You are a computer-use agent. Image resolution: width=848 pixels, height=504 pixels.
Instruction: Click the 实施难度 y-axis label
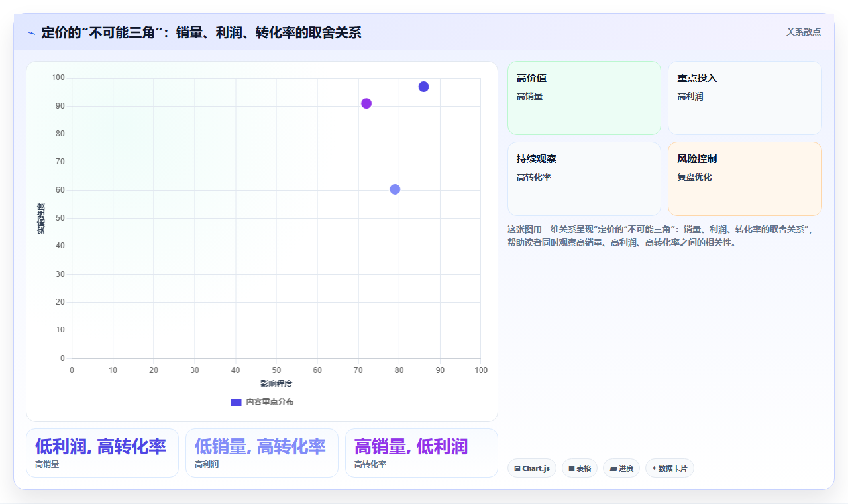click(41, 219)
